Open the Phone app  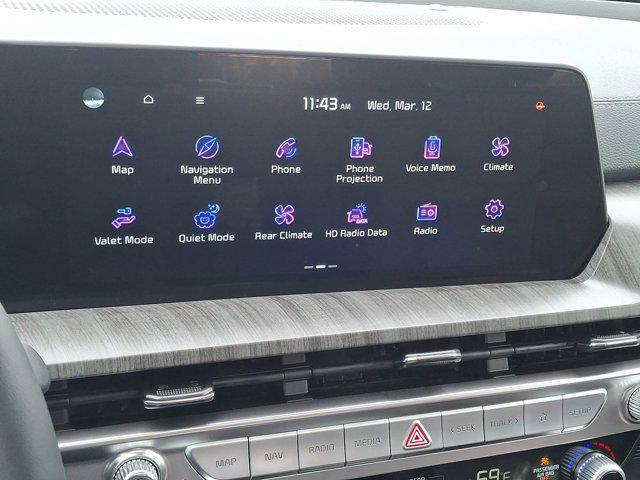click(x=286, y=156)
